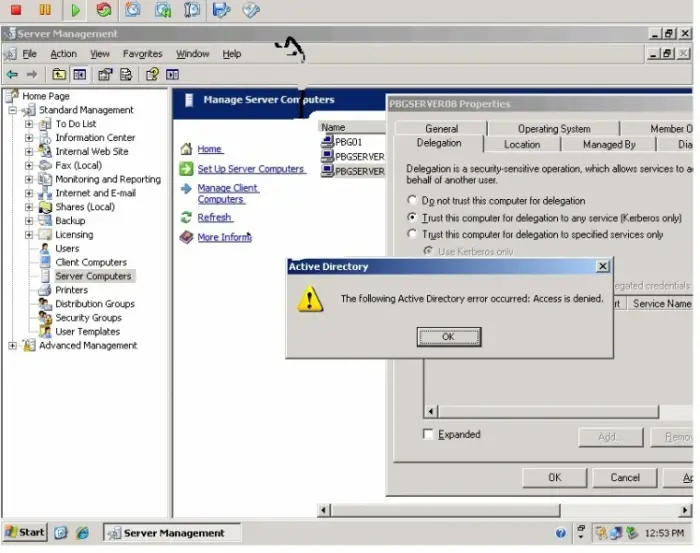700x553 pixels.
Task: Select Distribution Groups in the tree
Action: click(95, 304)
